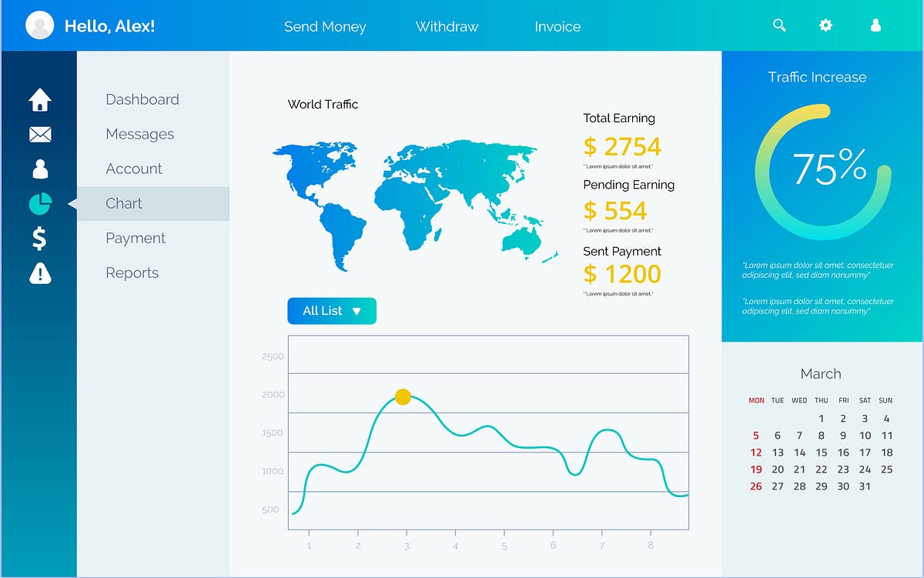Click the alert warning icon in sidebar
This screenshot has height=578, width=924.
point(39,272)
